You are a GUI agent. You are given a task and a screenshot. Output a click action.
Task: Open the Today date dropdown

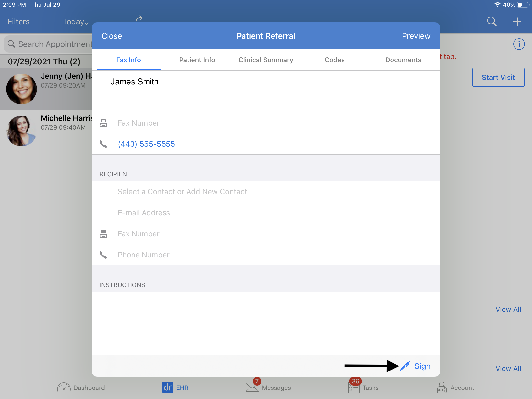76,22
